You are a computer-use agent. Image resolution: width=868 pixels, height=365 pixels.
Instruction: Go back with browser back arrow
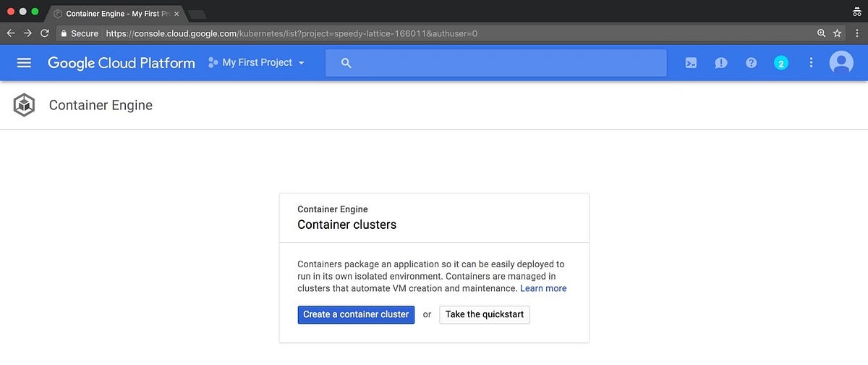[x=10, y=33]
